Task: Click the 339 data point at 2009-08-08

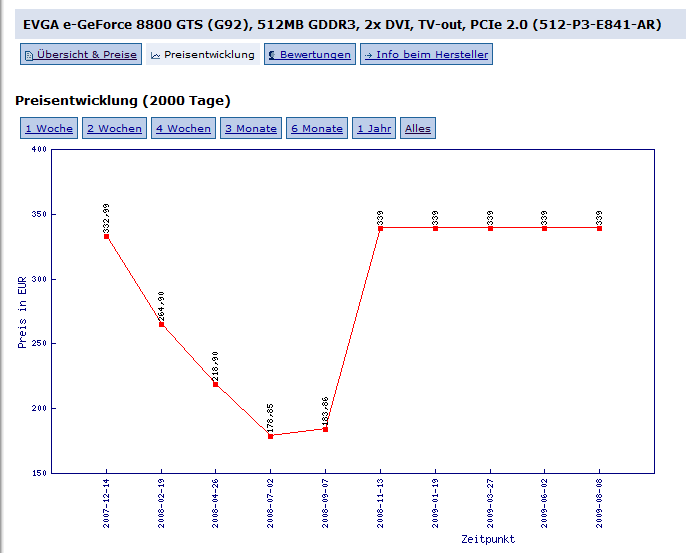Action: (x=599, y=228)
